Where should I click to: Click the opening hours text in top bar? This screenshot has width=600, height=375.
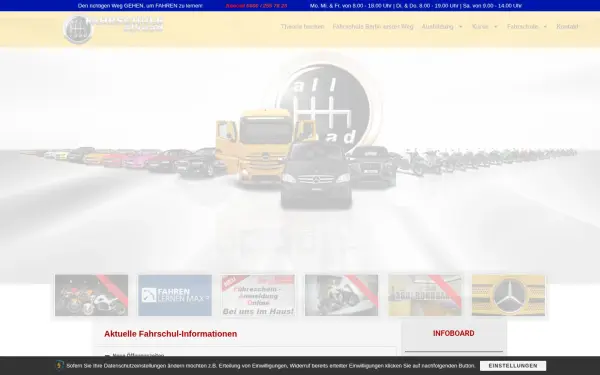pos(416,6)
